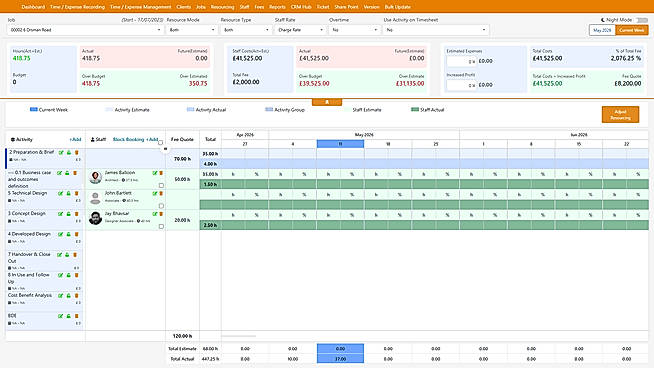Tick John Bartlett's checkbox
The height and width of the screenshot is (368, 654).
point(161,206)
